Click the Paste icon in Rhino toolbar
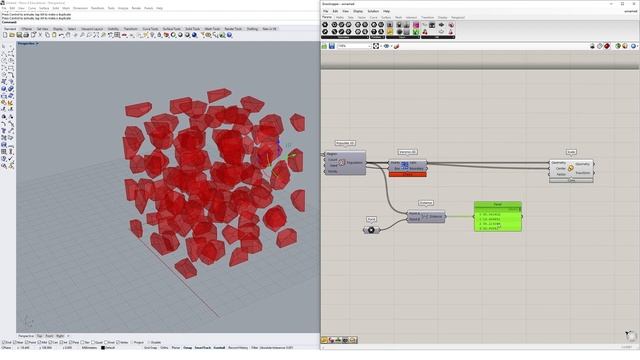 pyautogui.click(x=54, y=35)
